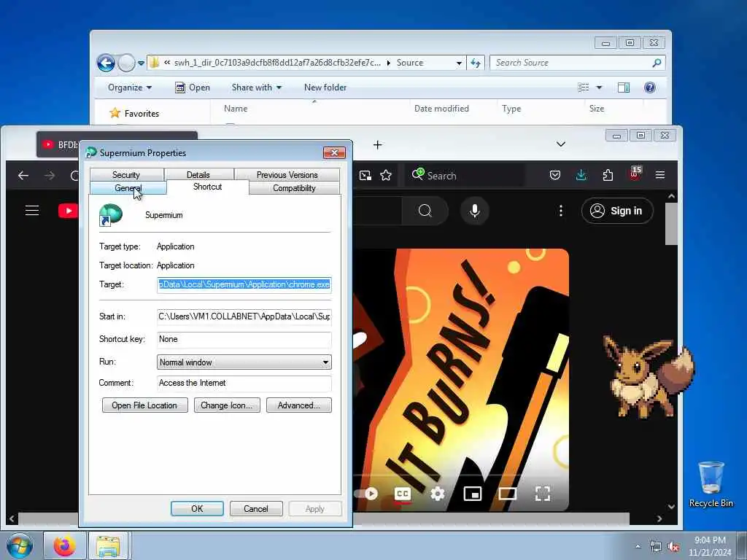Screen dimensions: 747x560
Task: Open Firefox extensions puzzle icon
Action: coord(608,175)
